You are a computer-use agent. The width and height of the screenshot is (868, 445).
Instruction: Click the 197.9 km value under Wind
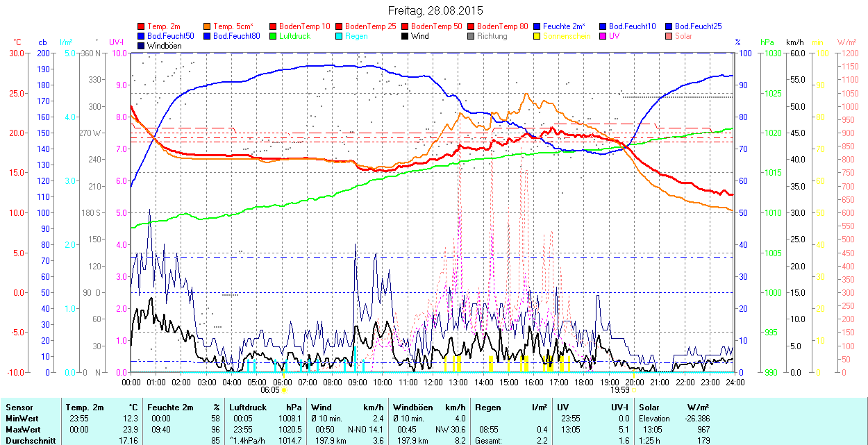(329, 441)
